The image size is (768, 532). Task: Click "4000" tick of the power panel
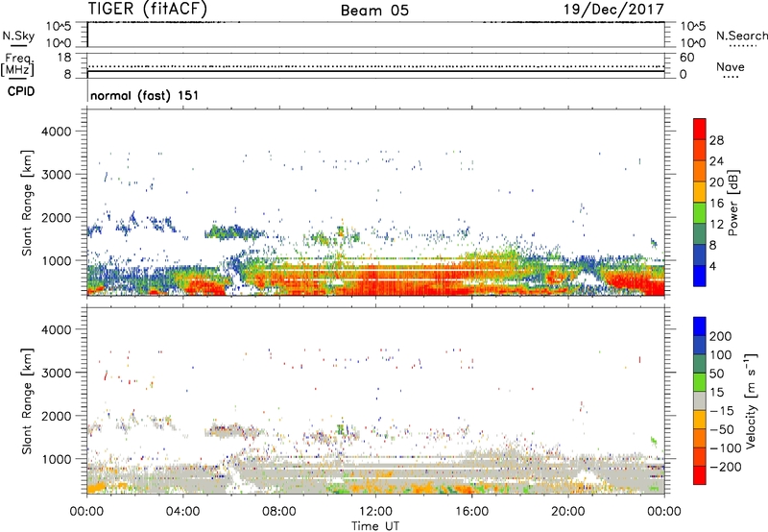pos(56,132)
